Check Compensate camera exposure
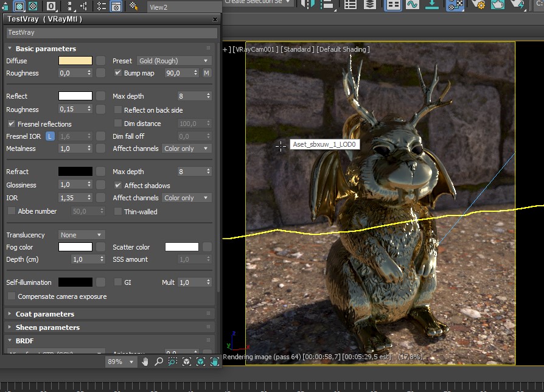The width and height of the screenshot is (544, 392). pyautogui.click(x=12, y=296)
